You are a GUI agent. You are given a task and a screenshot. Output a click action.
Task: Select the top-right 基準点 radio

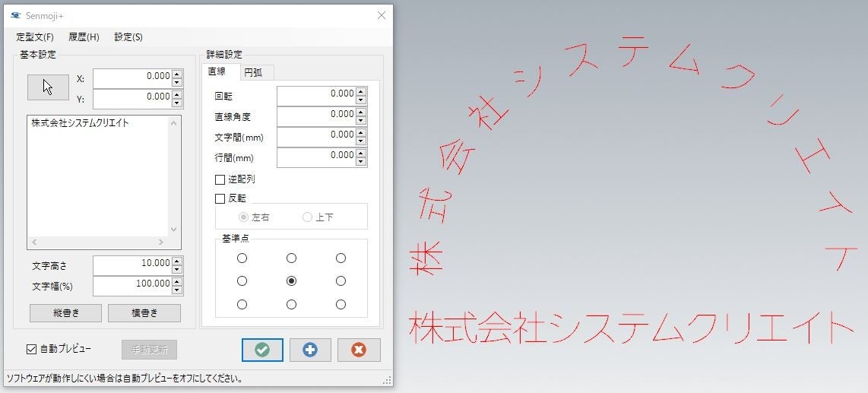(x=341, y=258)
